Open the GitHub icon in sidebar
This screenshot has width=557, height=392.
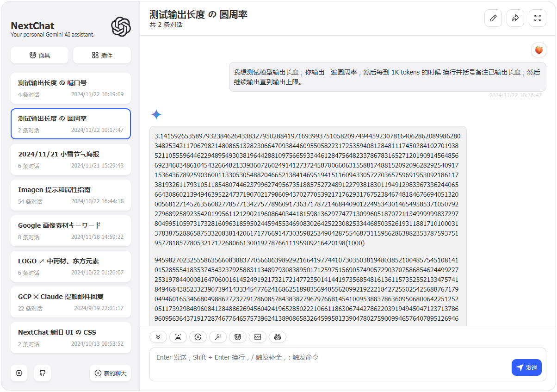click(43, 373)
